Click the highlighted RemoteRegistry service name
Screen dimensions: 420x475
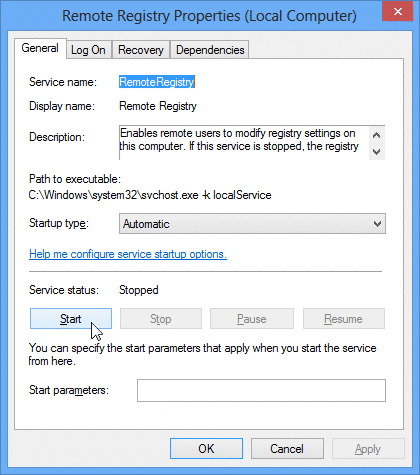pos(157,82)
